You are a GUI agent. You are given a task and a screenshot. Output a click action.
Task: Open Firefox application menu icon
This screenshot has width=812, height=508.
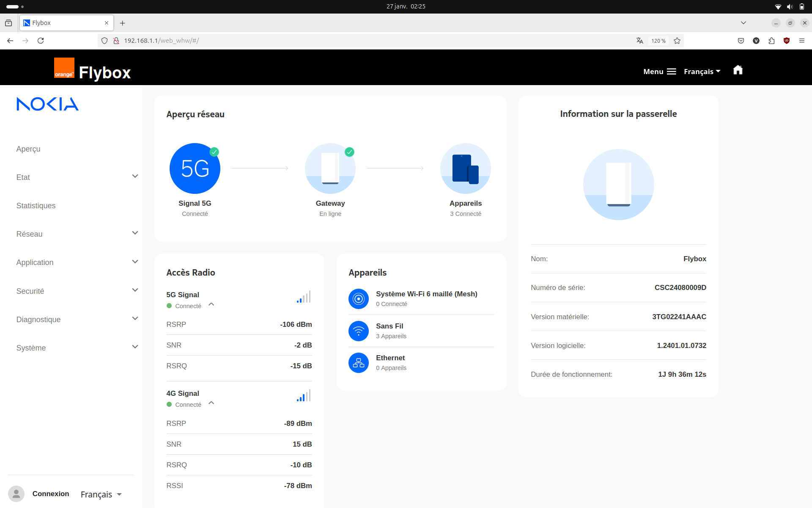pos(802,41)
